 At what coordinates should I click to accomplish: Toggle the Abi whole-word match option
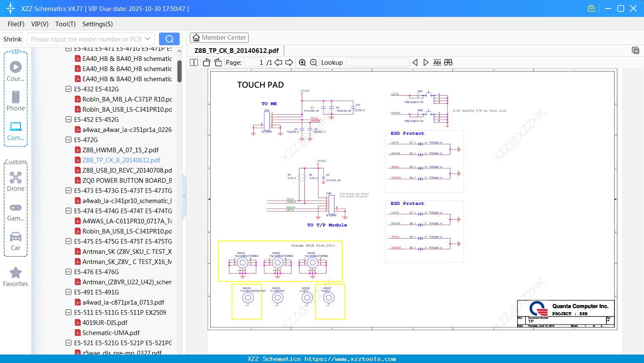click(x=437, y=63)
